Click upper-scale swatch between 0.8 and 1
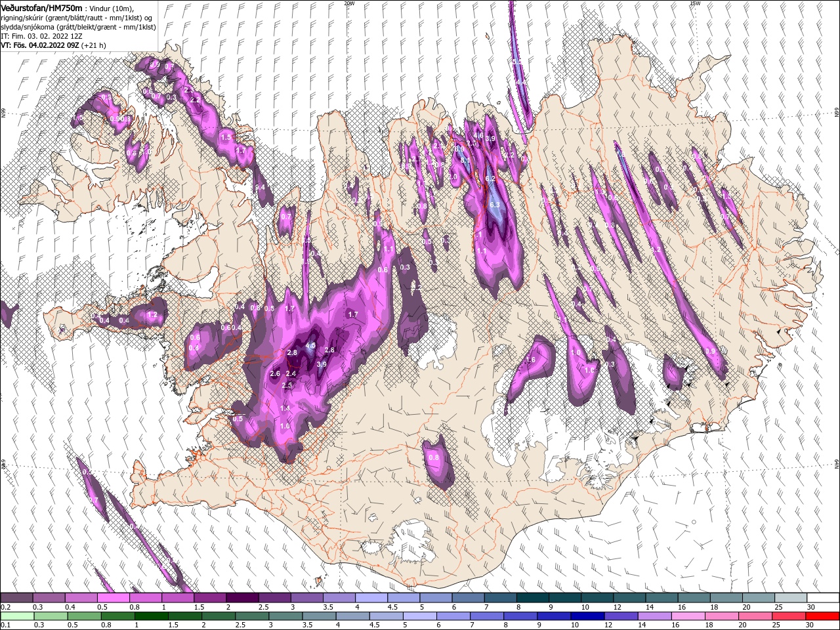This screenshot has width=840, height=630. 145,598
